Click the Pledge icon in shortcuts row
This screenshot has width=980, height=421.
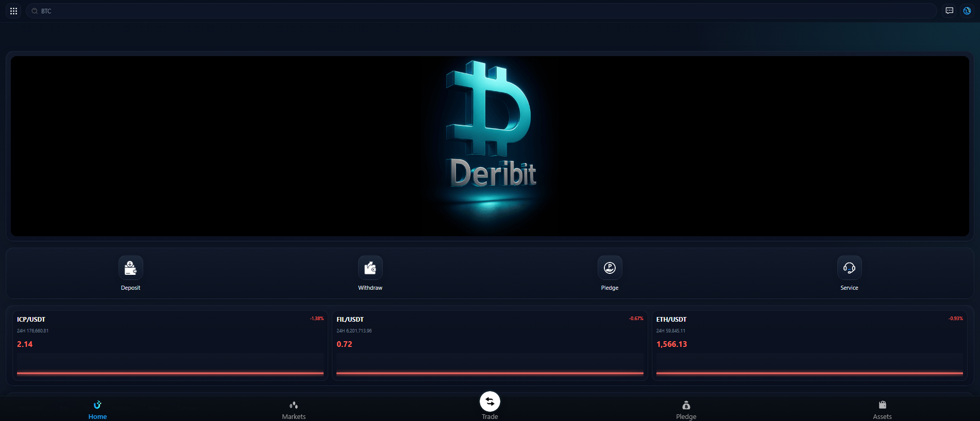click(610, 268)
